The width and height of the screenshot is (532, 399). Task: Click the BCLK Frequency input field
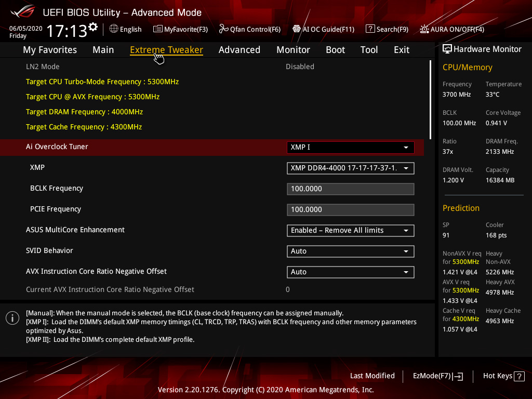[351, 189]
